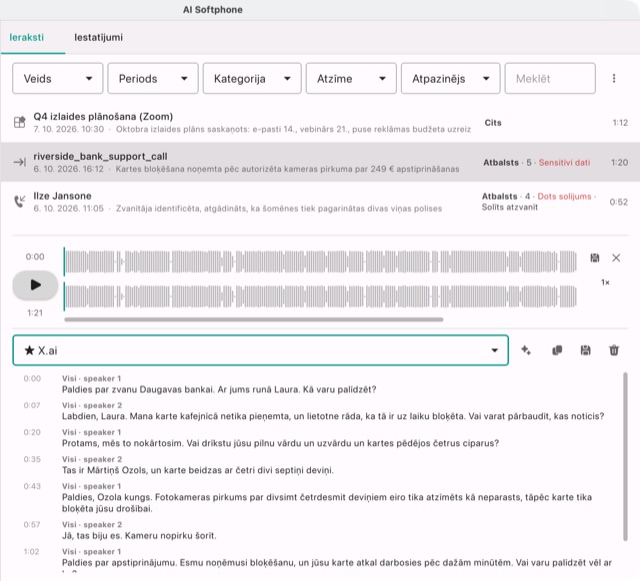
Task: Click the upper waveform track
Action: pos(320,261)
